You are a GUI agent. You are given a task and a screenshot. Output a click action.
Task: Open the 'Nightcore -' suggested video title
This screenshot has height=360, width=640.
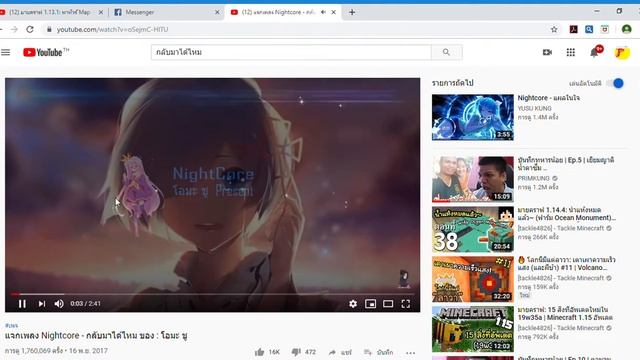(549, 98)
